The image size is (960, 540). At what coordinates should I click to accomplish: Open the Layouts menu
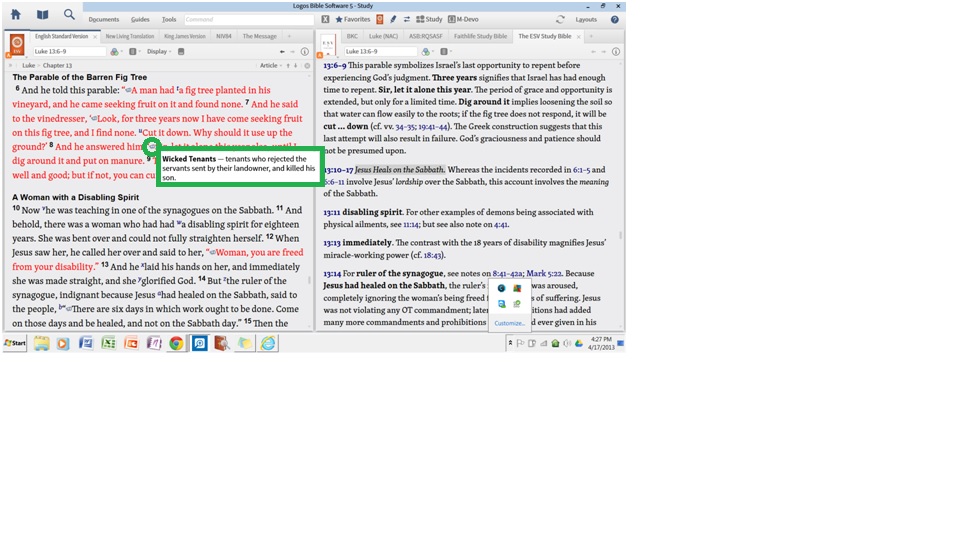point(586,20)
